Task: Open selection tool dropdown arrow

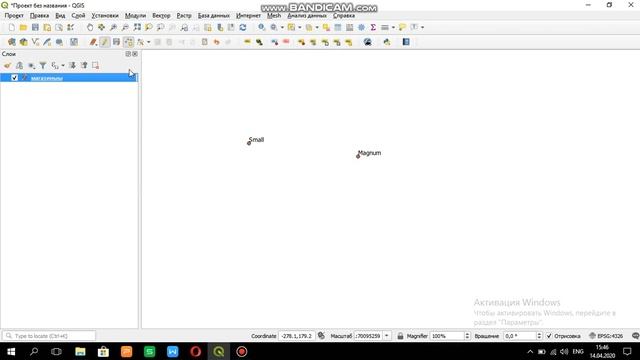Action: pos(300,27)
